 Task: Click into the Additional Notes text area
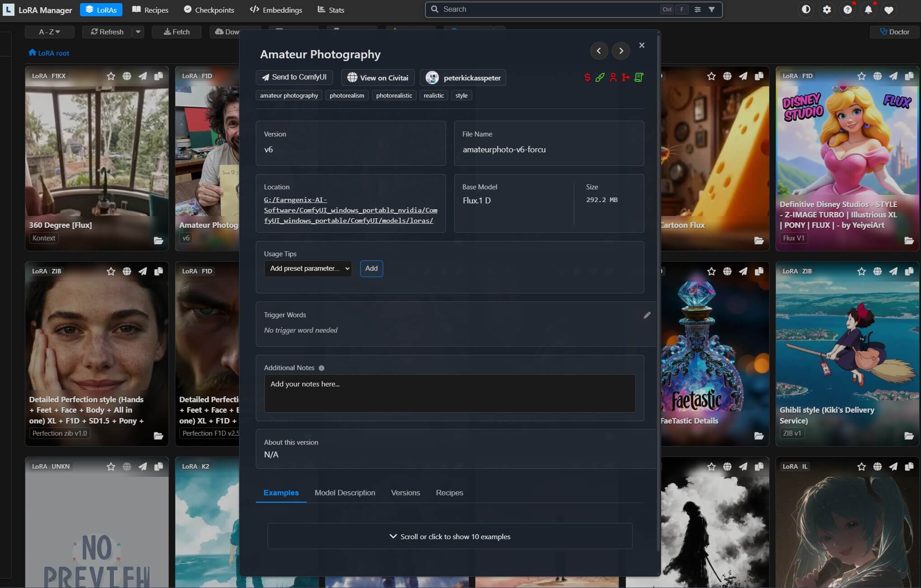450,393
